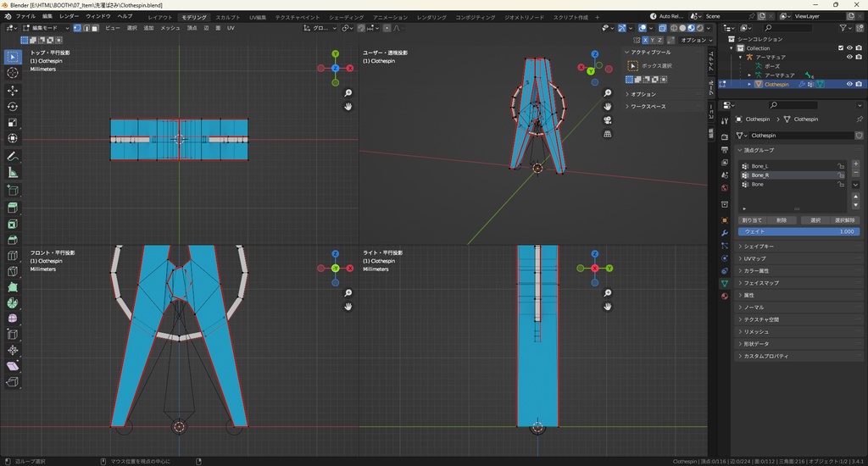The width and height of the screenshot is (868, 466).
Task: Expand the UVマップ panel
Action: pos(755,258)
